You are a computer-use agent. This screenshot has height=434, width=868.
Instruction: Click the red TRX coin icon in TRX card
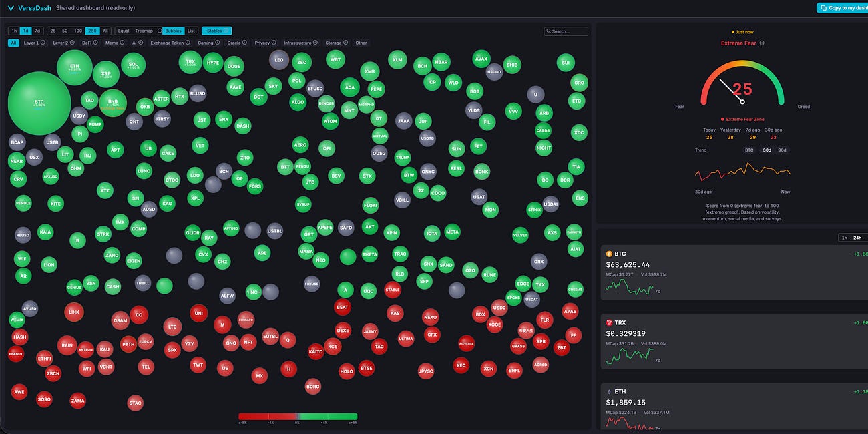(609, 322)
